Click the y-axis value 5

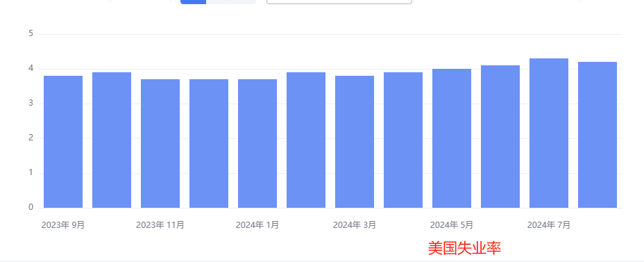[31, 34]
